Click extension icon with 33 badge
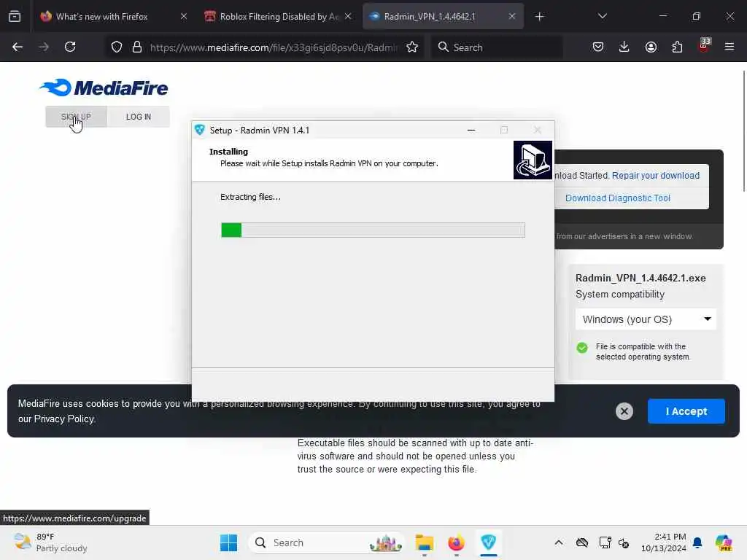The width and height of the screenshot is (747, 560). [x=704, y=46]
